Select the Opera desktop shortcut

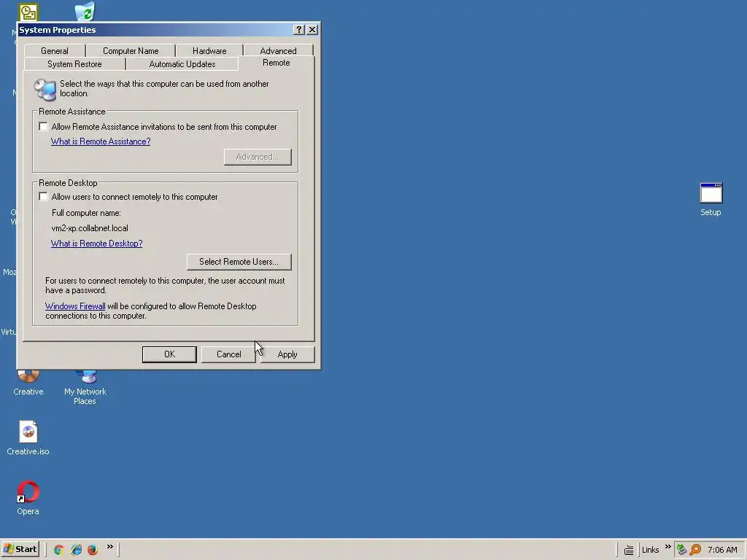point(28,498)
